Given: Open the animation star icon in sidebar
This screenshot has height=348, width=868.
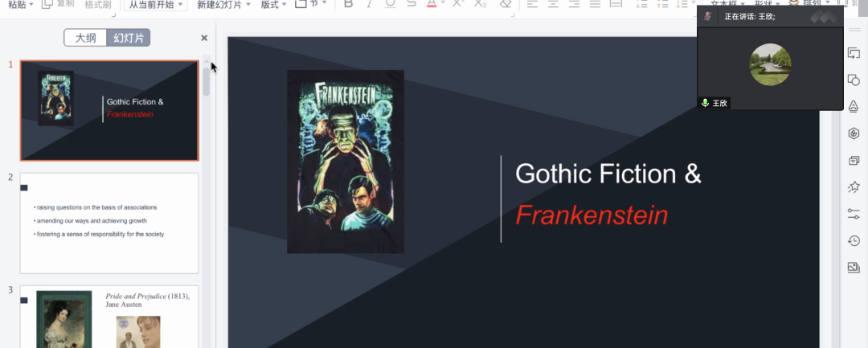Looking at the screenshot, I should [854, 186].
